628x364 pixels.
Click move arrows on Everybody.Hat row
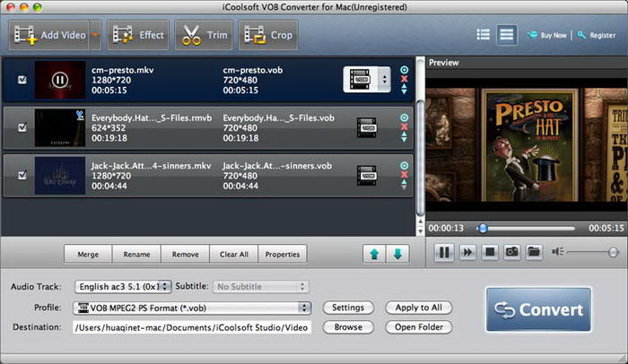point(404,136)
